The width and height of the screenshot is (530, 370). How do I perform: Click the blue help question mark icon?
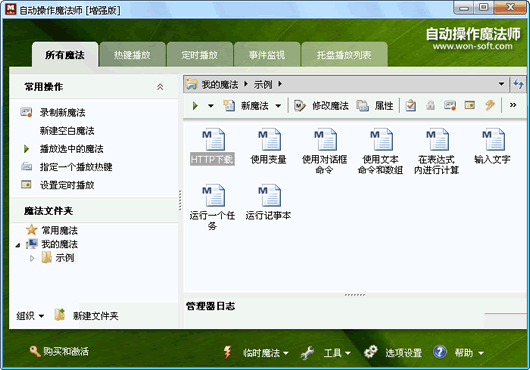point(440,352)
